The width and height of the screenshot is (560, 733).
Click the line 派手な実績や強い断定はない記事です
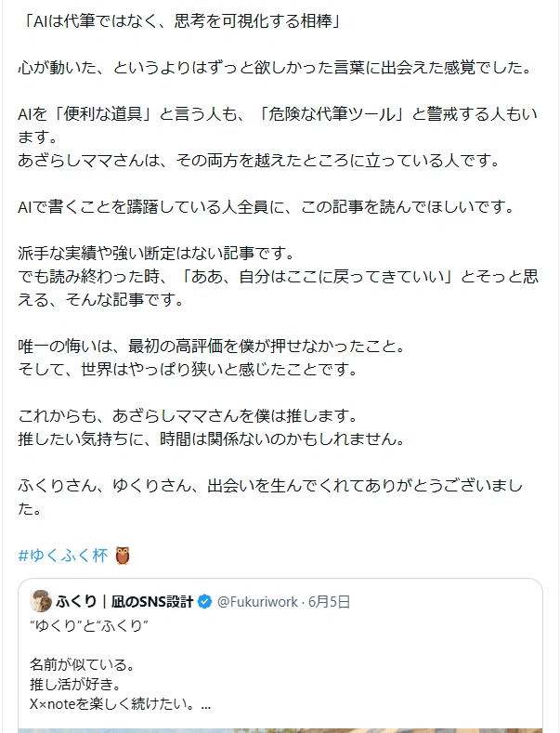(x=157, y=253)
